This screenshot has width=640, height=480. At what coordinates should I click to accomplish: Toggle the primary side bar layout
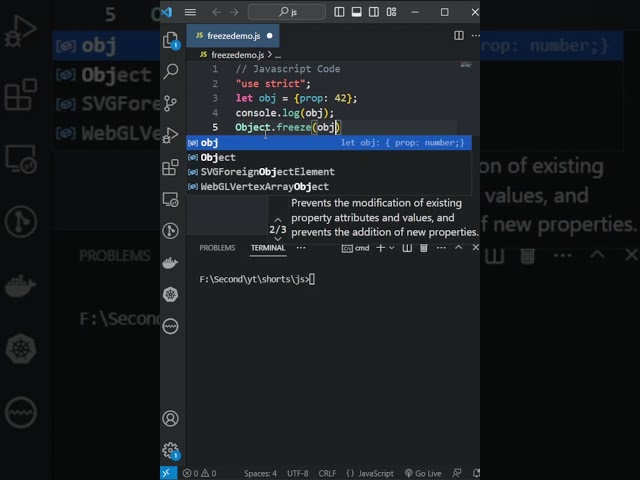coord(339,12)
